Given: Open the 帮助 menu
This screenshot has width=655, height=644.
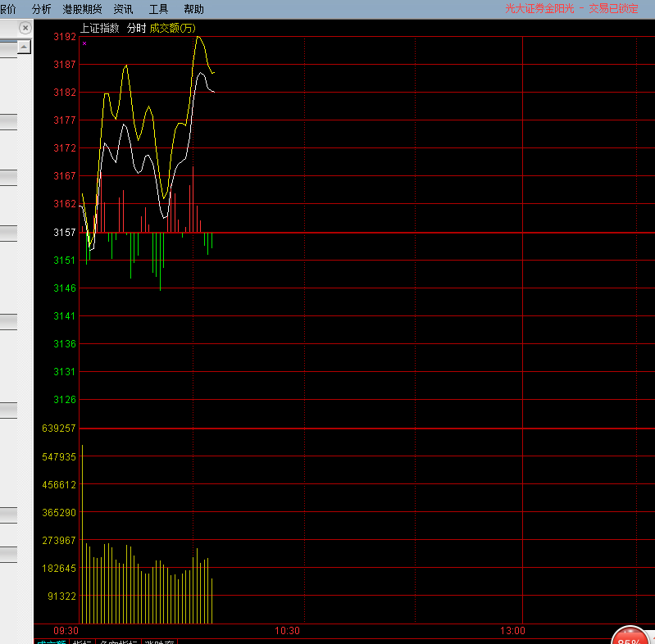Looking at the screenshot, I should point(194,9).
